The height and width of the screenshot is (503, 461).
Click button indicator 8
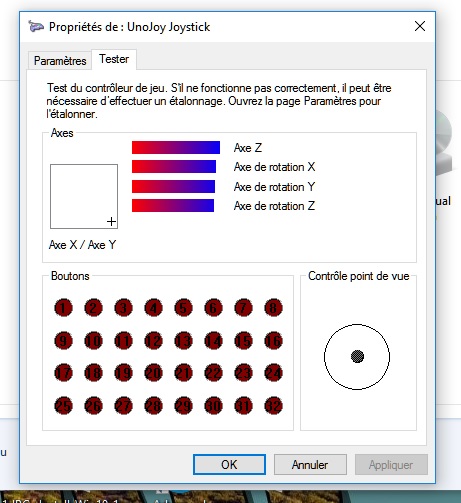coord(273,307)
